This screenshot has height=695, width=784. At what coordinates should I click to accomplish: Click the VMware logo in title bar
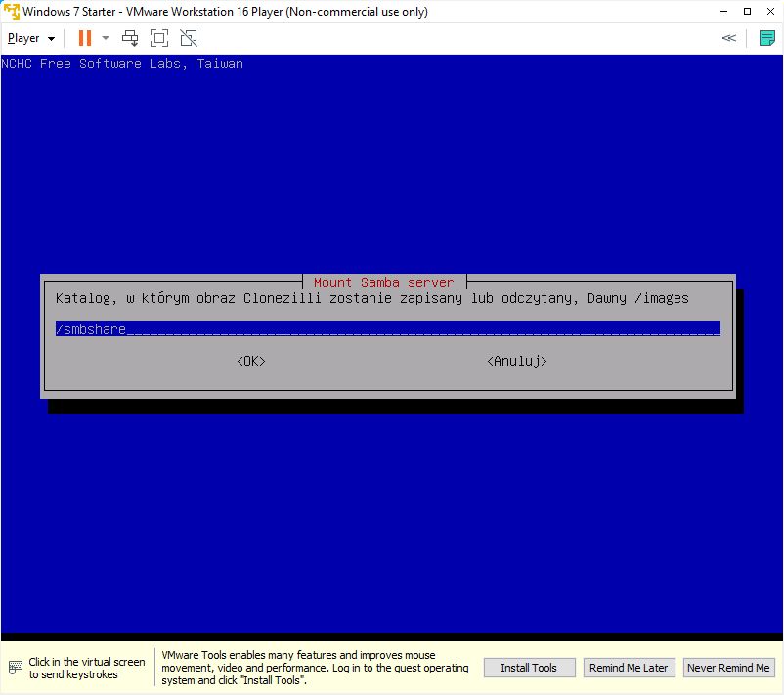point(12,12)
